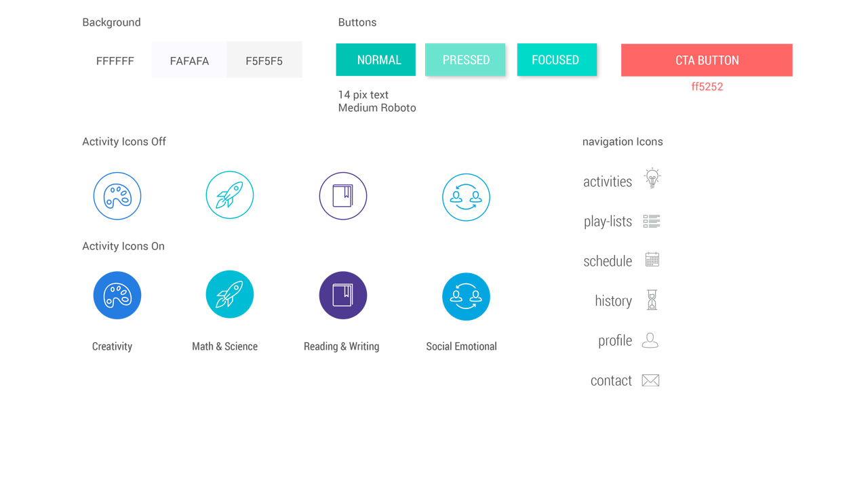Select the filled Social Emotional icon

click(466, 297)
